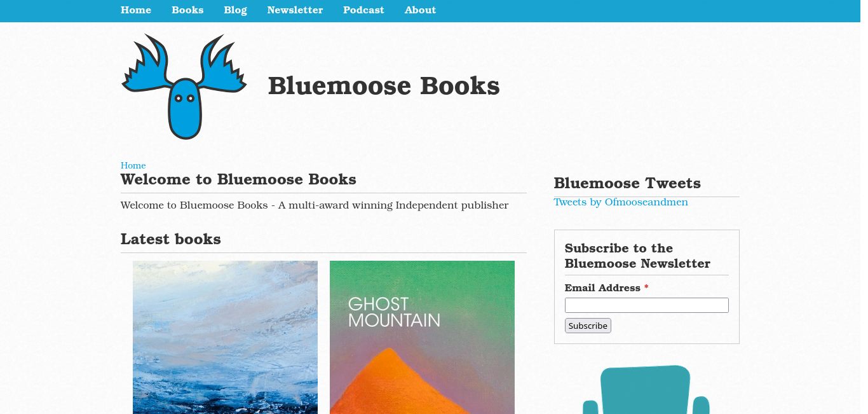Image resolution: width=868 pixels, height=414 pixels.
Task: Click the blue moose logo
Action: (x=184, y=86)
